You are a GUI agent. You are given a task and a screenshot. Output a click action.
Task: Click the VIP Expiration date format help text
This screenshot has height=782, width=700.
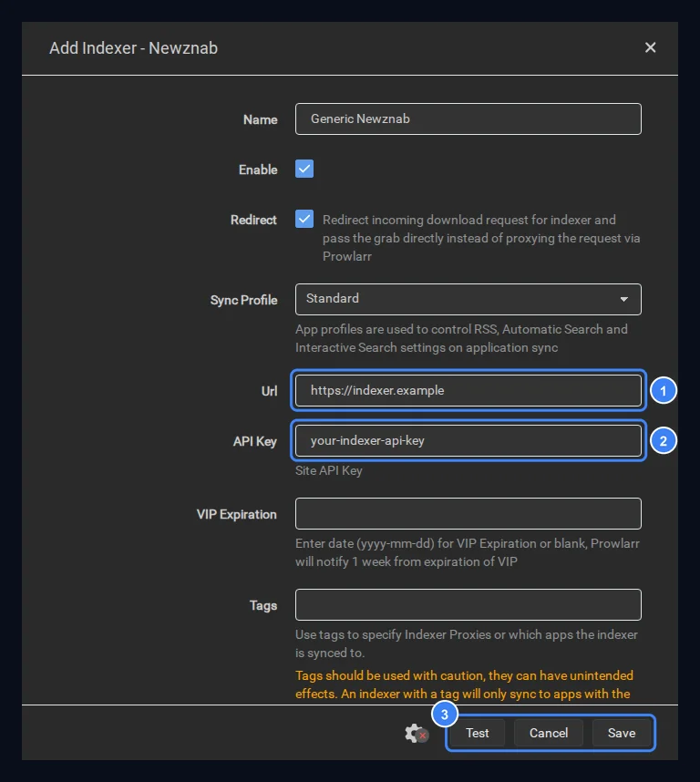click(x=468, y=552)
